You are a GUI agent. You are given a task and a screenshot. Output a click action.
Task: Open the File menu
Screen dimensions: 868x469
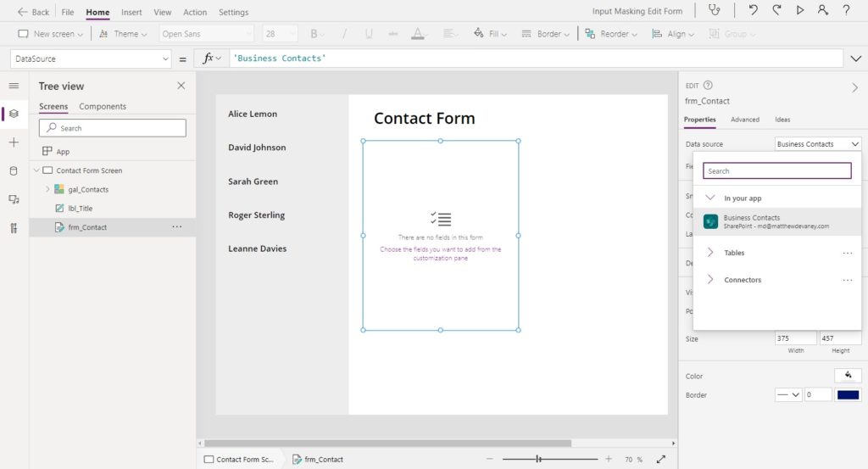(68, 12)
